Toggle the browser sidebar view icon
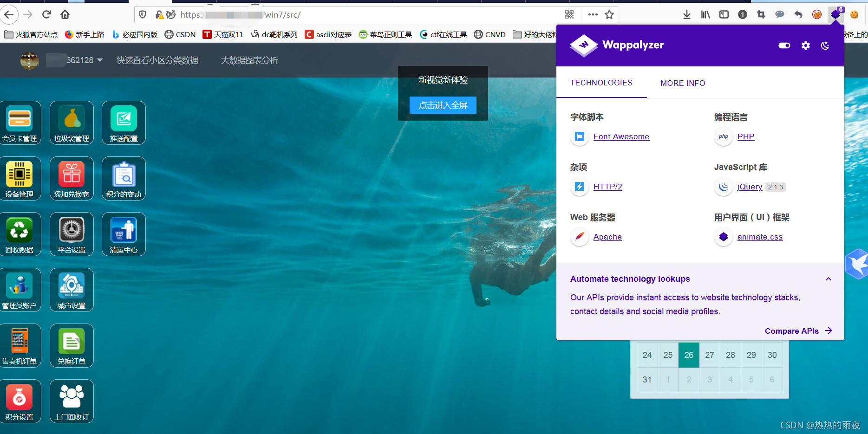Screen dimensions: 868x434 pyautogui.click(x=724, y=15)
